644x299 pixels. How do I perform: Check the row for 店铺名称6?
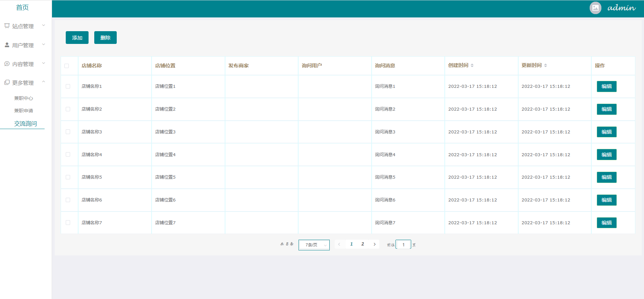(68, 200)
